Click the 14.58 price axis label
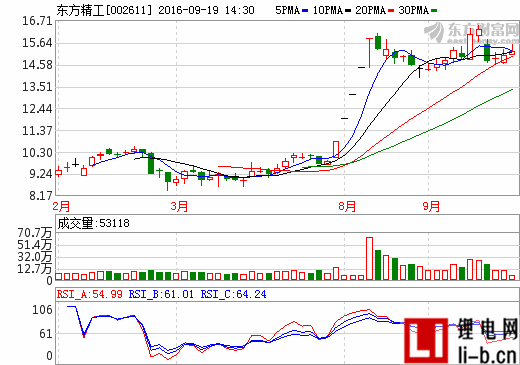 [37, 65]
